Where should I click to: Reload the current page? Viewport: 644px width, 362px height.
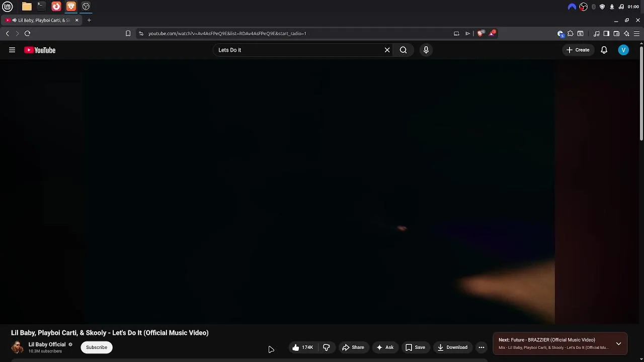pos(27,34)
